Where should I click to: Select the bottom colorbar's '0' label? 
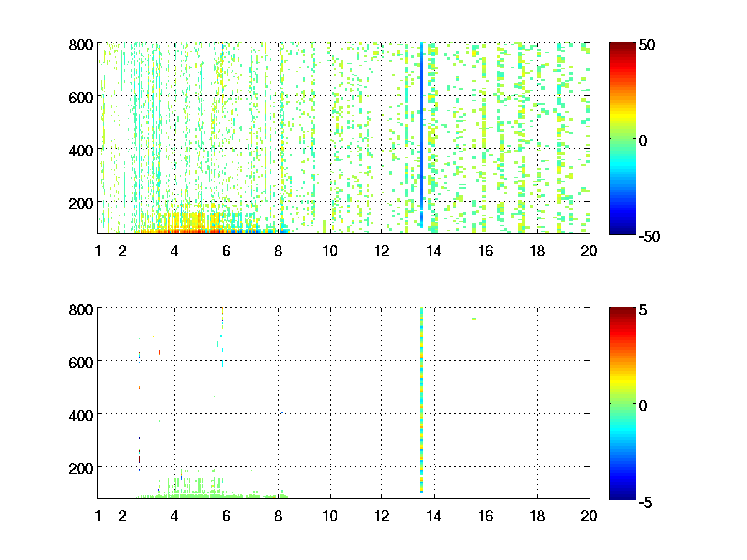tap(644, 406)
